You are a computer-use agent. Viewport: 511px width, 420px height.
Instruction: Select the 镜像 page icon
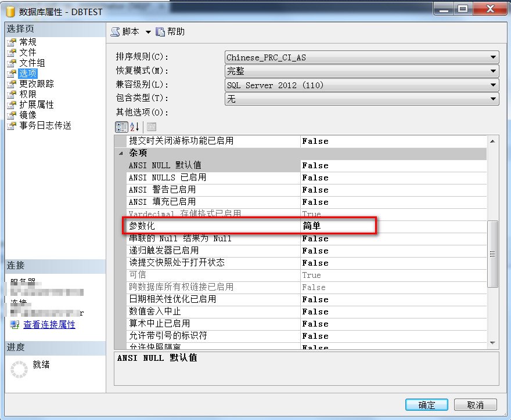pyautogui.click(x=12, y=115)
